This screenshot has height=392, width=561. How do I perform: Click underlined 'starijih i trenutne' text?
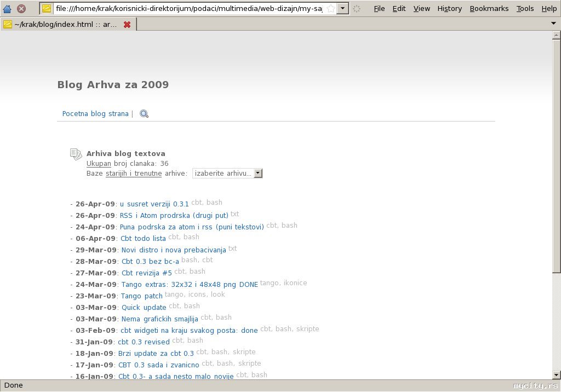coord(134,174)
